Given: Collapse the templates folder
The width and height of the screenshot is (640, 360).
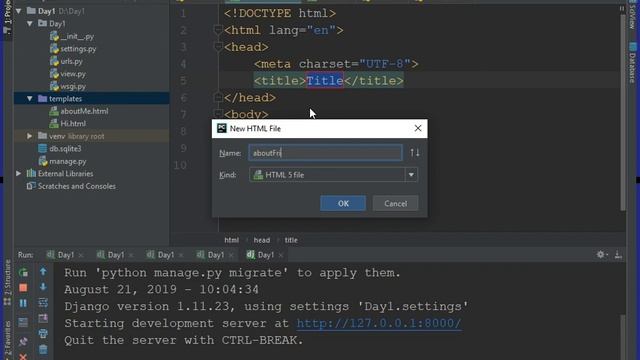Looking at the screenshot, I should point(30,98).
